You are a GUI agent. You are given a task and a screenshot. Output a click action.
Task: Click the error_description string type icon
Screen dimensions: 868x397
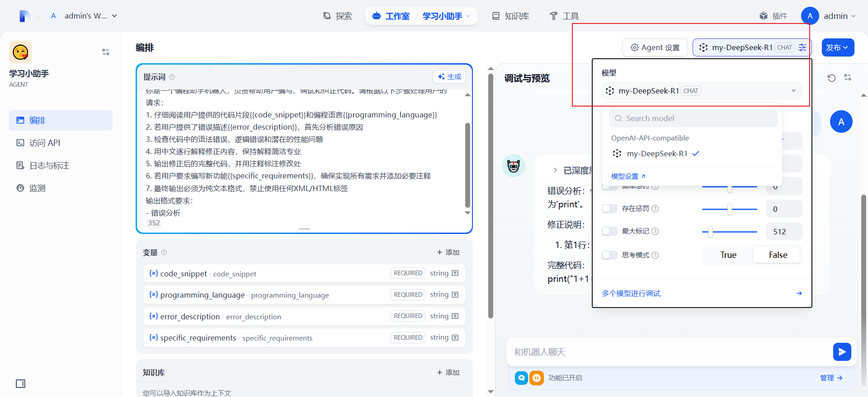(455, 316)
